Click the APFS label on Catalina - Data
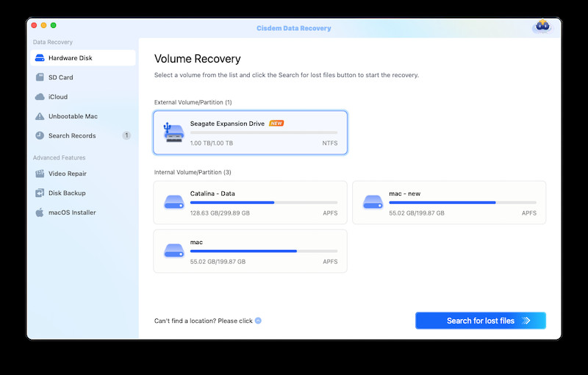The image size is (588, 375). click(x=330, y=213)
